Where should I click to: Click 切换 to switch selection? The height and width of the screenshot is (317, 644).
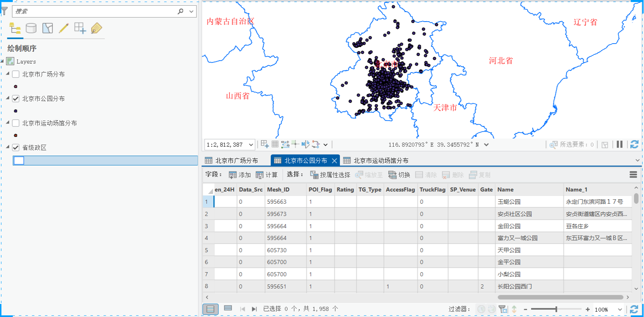coord(399,175)
